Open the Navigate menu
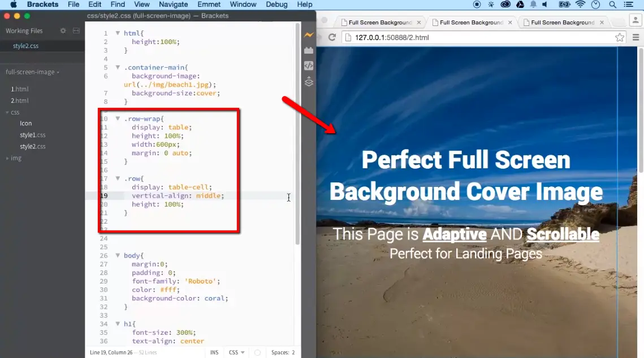The height and width of the screenshot is (358, 644). (x=174, y=5)
